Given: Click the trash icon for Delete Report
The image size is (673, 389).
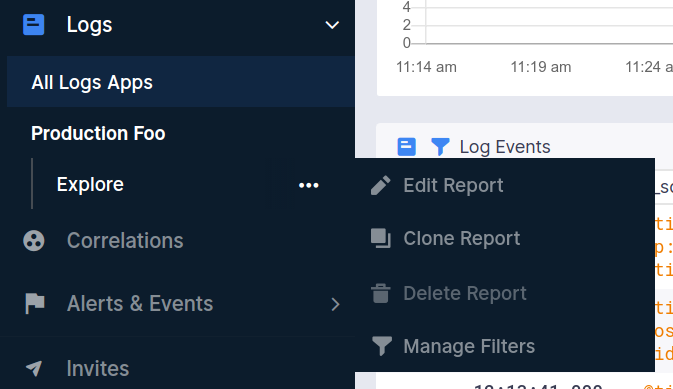Looking at the screenshot, I should coord(381,293).
